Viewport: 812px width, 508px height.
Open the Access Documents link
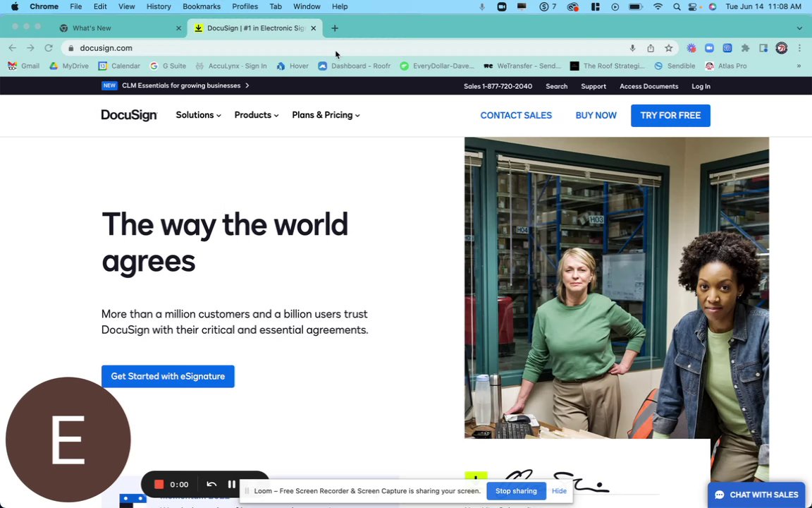(649, 86)
